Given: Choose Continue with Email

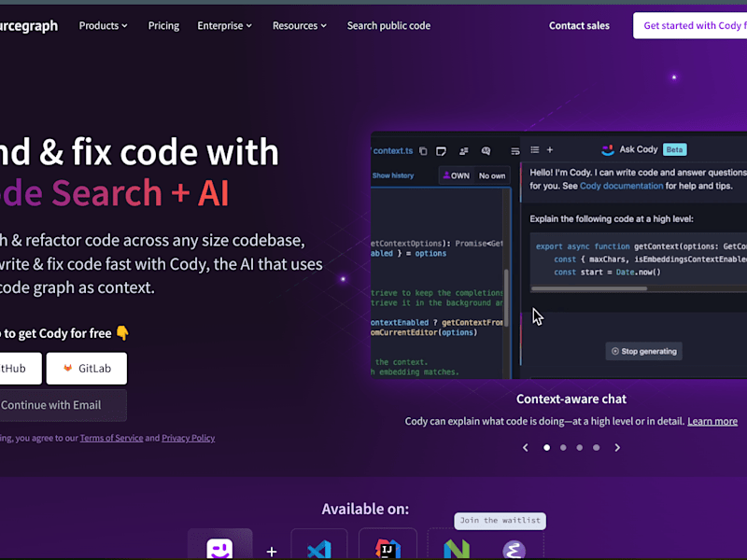Looking at the screenshot, I should [x=63, y=405].
